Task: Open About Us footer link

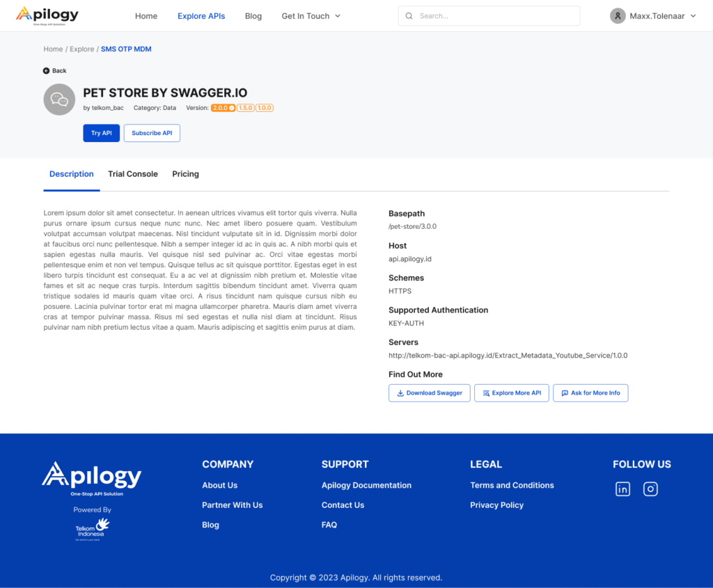Action: point(219,485)
